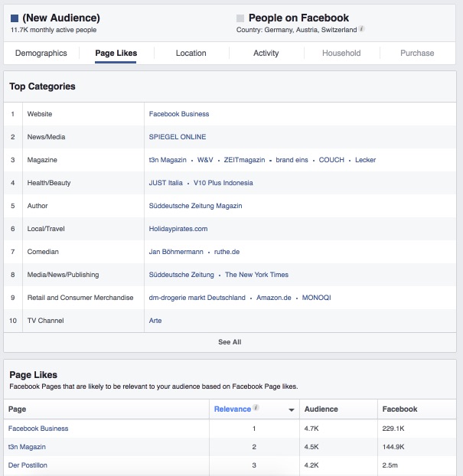
Task: Click dm-drogerie markt Deutschland link
Action: pyautogui.click(x=197, y=298)
